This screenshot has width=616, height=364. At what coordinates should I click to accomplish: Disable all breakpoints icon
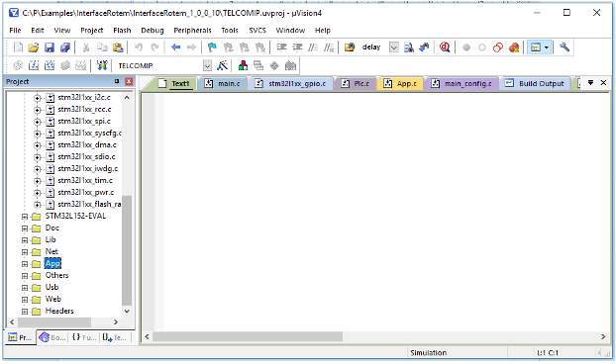tap(498, 47)
